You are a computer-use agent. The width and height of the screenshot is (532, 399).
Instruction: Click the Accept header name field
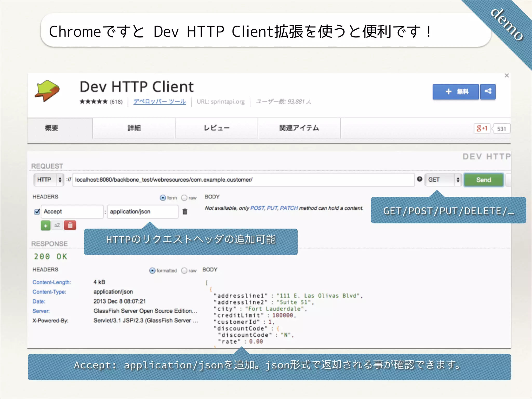coord(72,211)
